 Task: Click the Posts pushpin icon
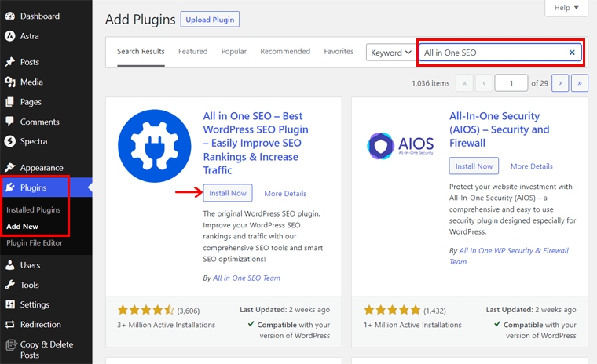10,62
